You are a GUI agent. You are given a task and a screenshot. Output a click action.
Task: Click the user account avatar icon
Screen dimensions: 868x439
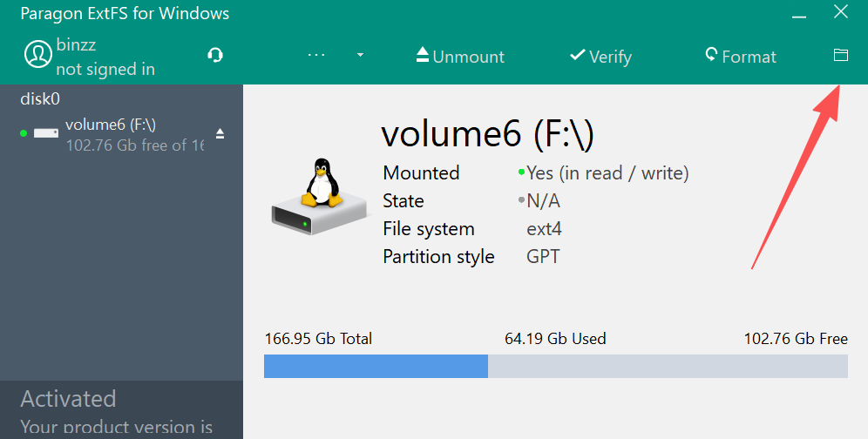(37, 55)
